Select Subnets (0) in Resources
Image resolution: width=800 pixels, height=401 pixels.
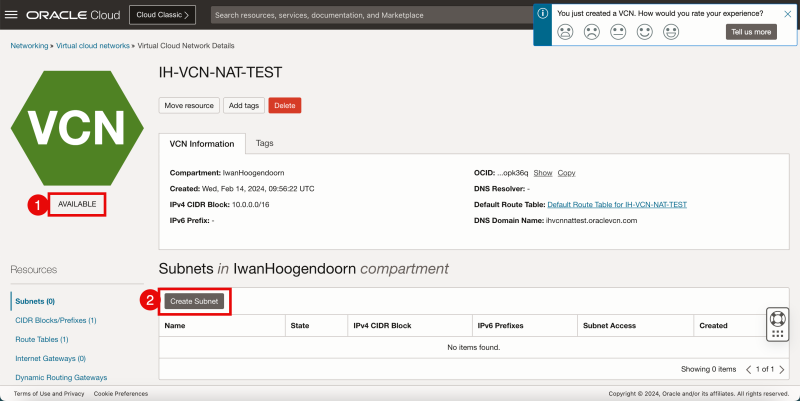(x=35, y=302)
